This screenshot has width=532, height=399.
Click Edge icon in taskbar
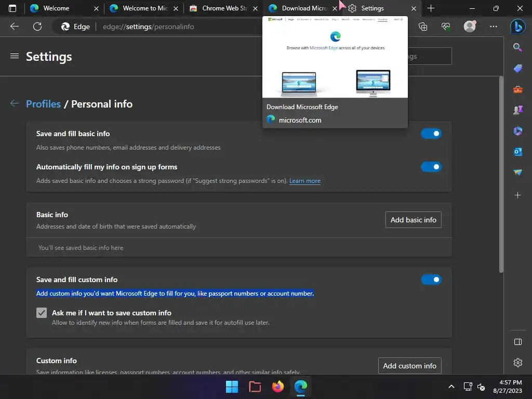(301, 387)
